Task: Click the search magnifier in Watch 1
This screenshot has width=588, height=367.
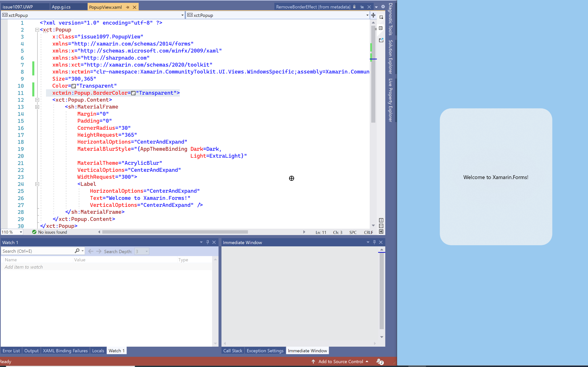Action: pyautogui.click(x=77, y=251)
